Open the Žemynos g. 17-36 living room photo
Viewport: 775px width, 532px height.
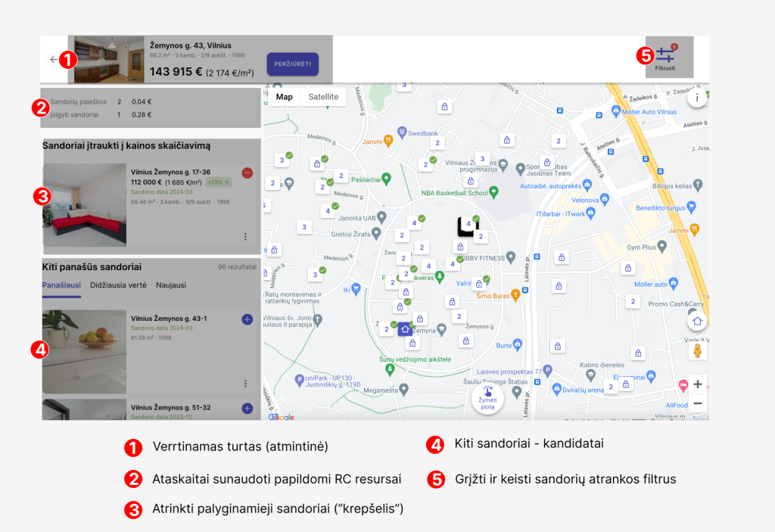tap(83, 205)
